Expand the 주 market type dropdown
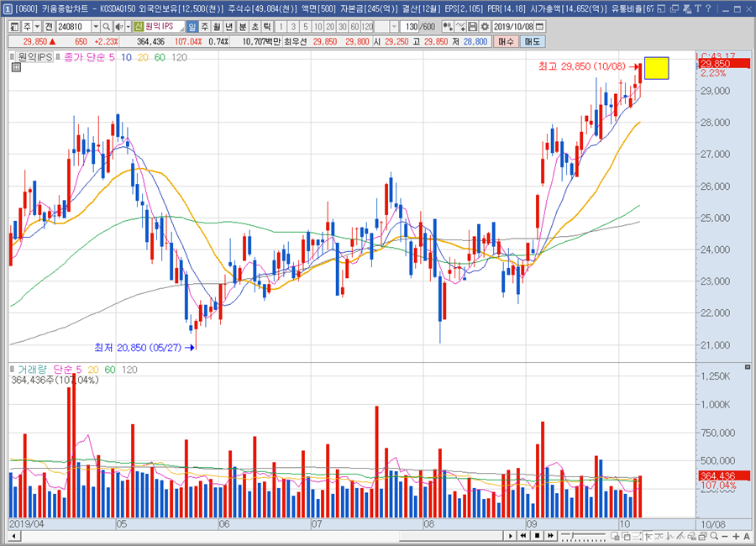This screenshot has width=756, height=546. pyautogui.click(x=37, y=27)
